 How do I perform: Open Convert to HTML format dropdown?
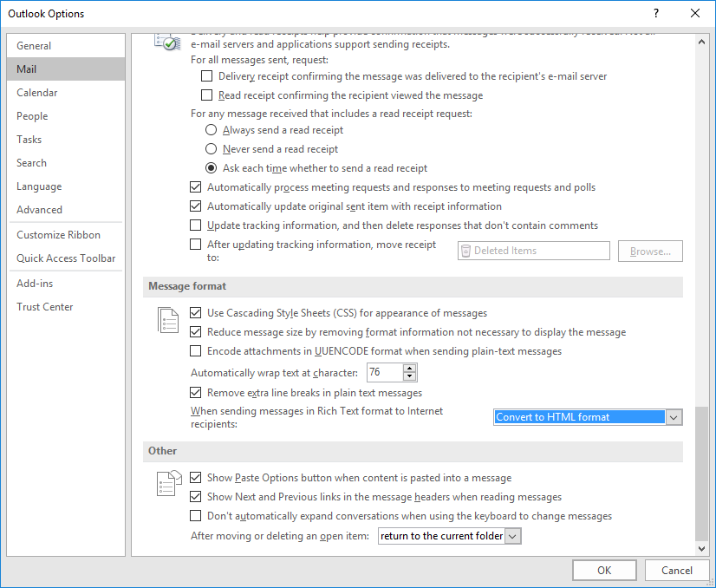click(588, 417)
